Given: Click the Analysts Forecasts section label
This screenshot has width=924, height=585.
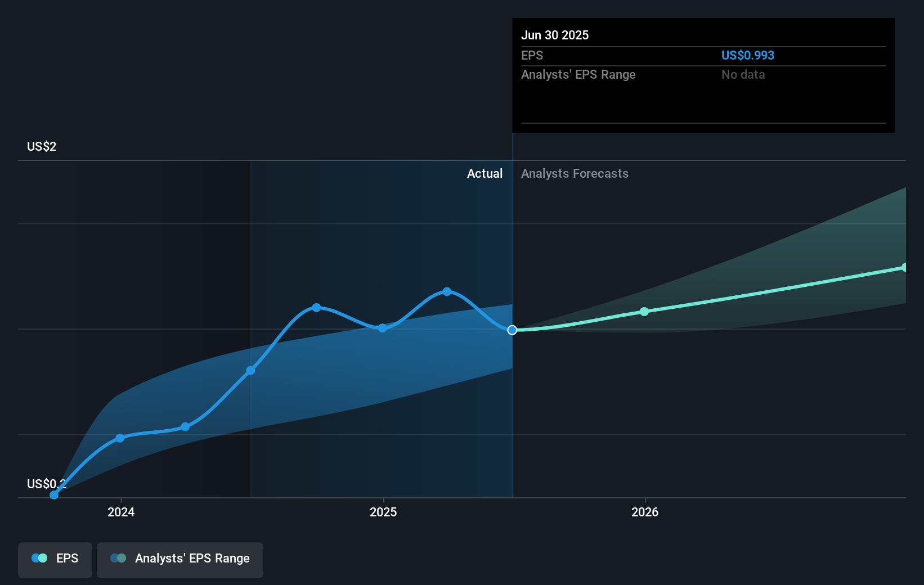Looking at the screenshot, I should [575, 174].
